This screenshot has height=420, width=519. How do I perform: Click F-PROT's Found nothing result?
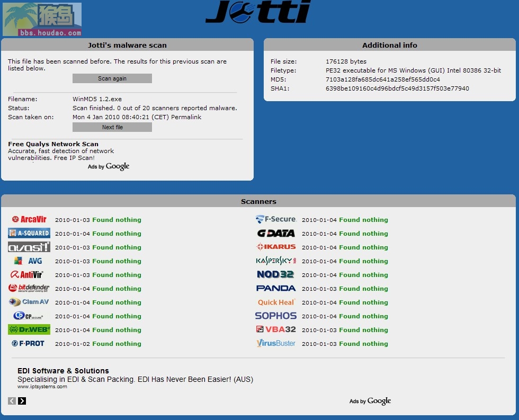pos(117,344)
